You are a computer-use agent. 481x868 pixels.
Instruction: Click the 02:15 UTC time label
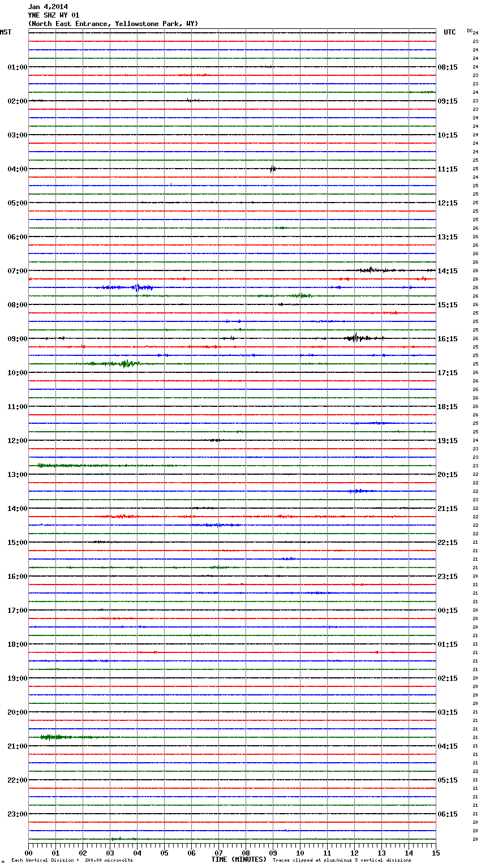(448, 678)
